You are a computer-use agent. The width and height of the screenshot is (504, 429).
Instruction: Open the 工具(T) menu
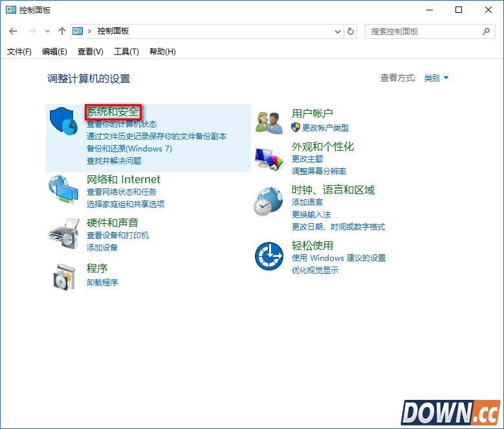126,51
